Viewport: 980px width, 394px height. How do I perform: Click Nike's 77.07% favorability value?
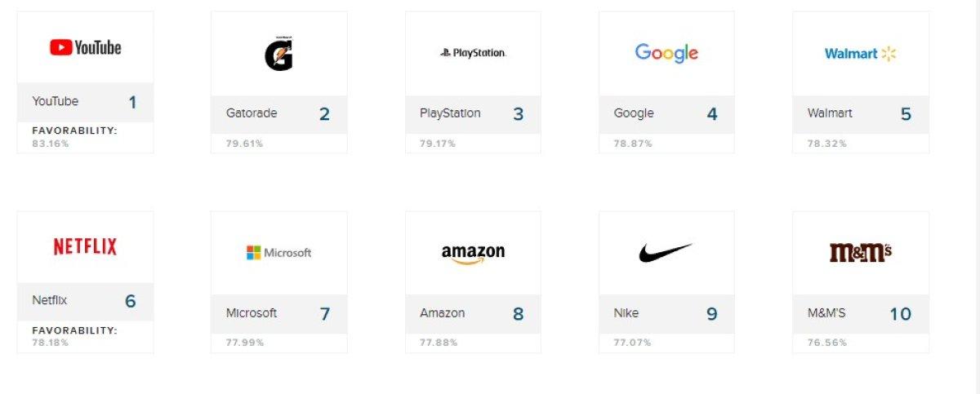tap(632, 343)
